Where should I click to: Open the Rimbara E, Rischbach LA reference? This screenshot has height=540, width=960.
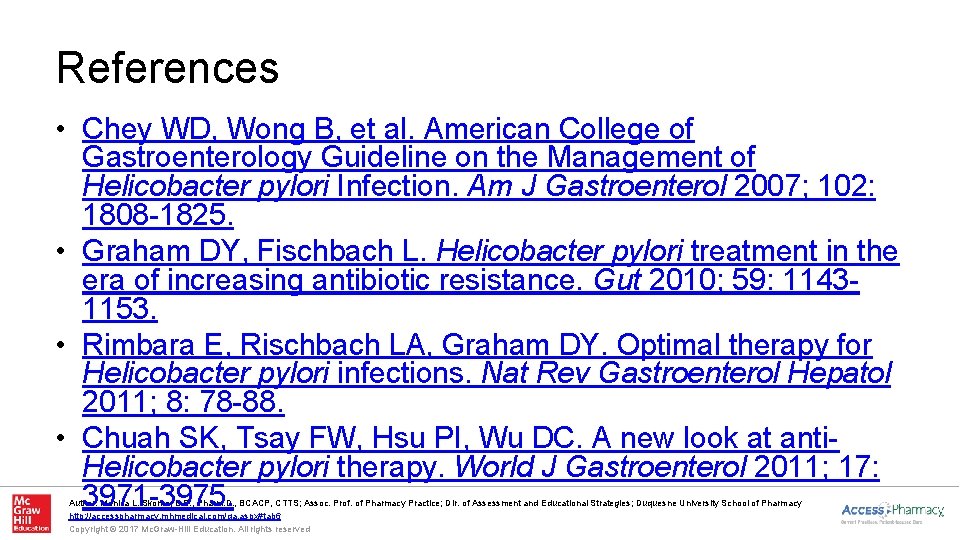click(x=477, y=345)
